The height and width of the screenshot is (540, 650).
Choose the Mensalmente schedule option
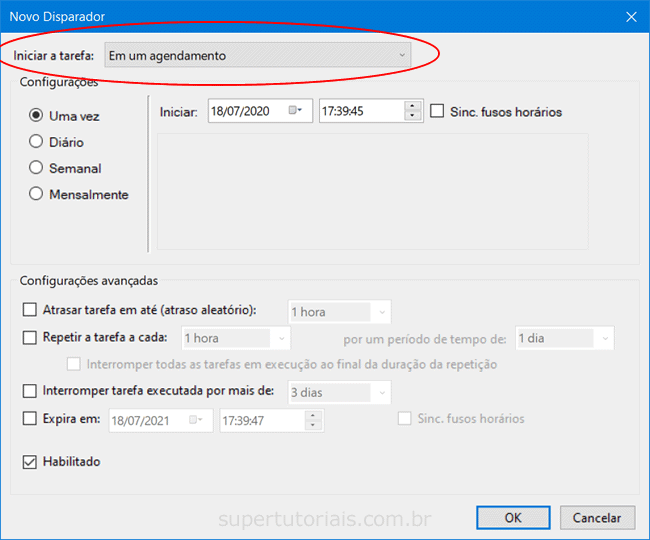click(36, 194)
